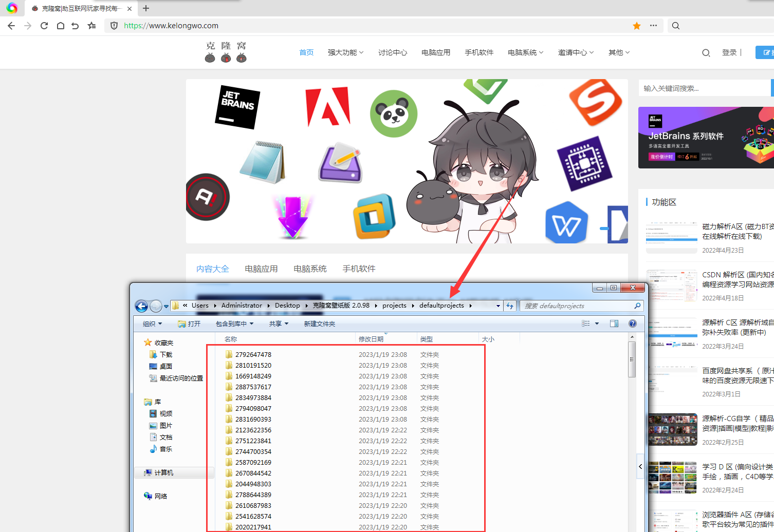The image size is (774, 532).
Task: Select 视频 library in sidebar
Action: 160,413
